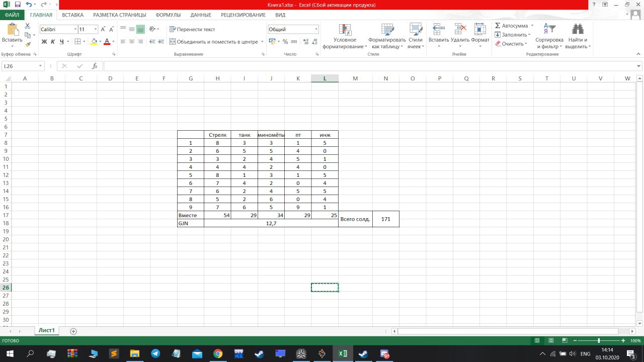The height and width of the screenshot is (362, 644).
Task: Open Стили ячеек dropdown
Action: click(x=416, y=36)
